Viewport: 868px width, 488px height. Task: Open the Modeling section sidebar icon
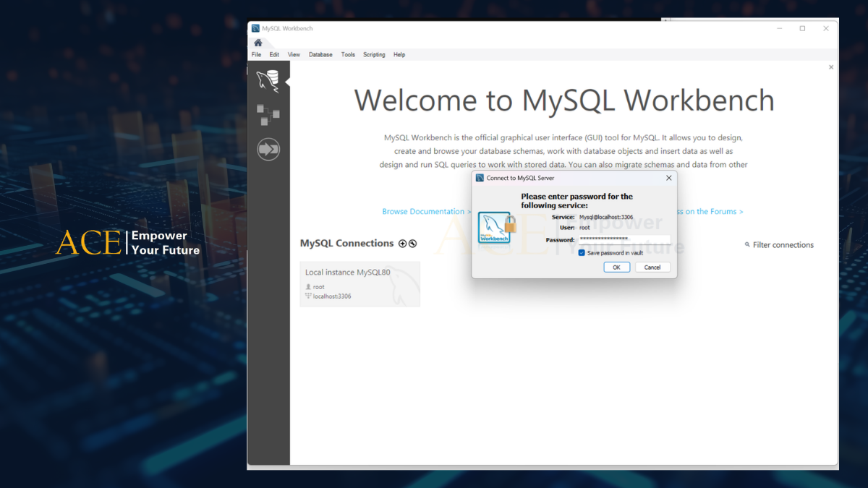[x=268, y=114]
